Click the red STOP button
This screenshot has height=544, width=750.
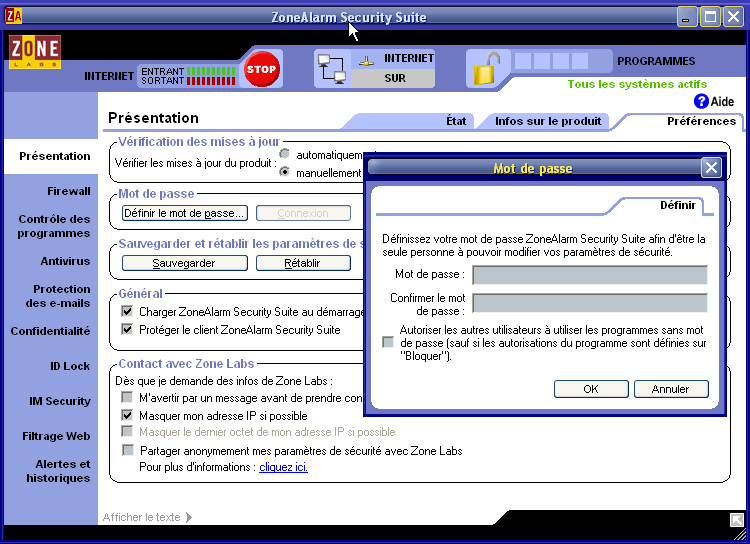261,69
